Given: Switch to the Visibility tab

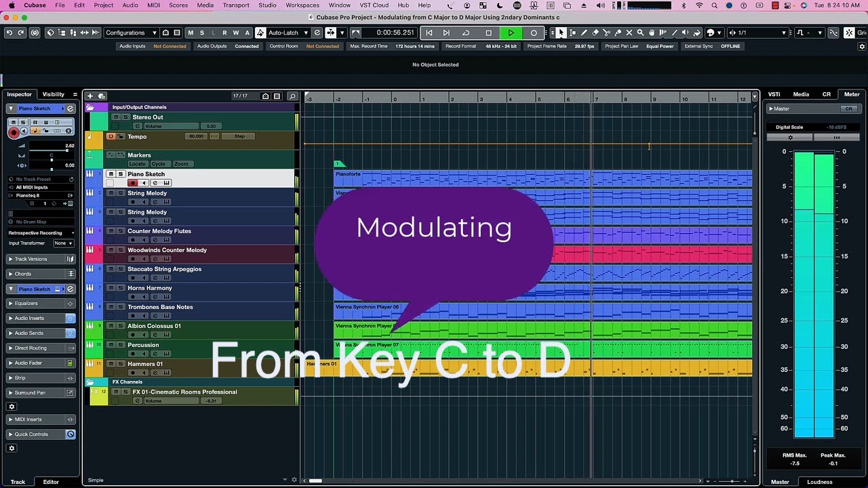Looking at the screenshot, I should click(54, 94).
